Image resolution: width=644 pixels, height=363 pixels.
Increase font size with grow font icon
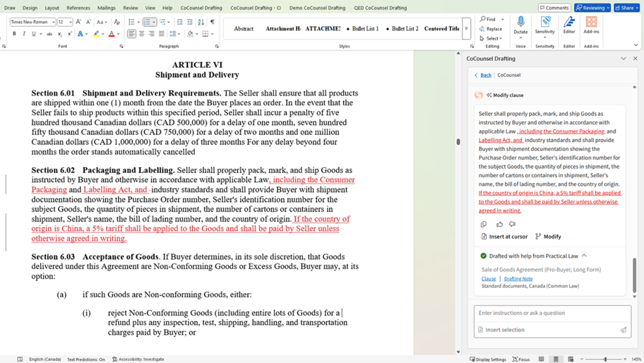[x=78, y=22]
